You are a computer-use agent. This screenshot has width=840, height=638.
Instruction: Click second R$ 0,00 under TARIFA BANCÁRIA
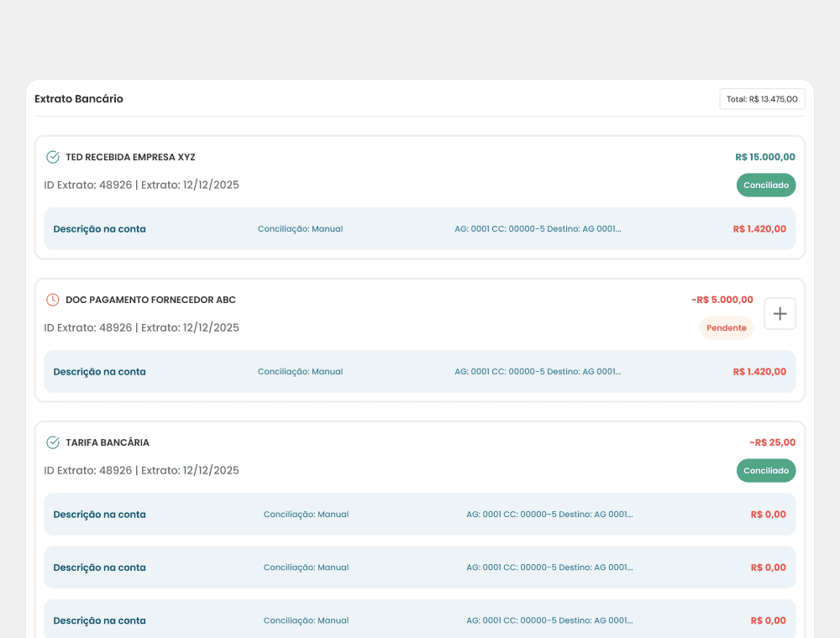click(x=769, y=567)
